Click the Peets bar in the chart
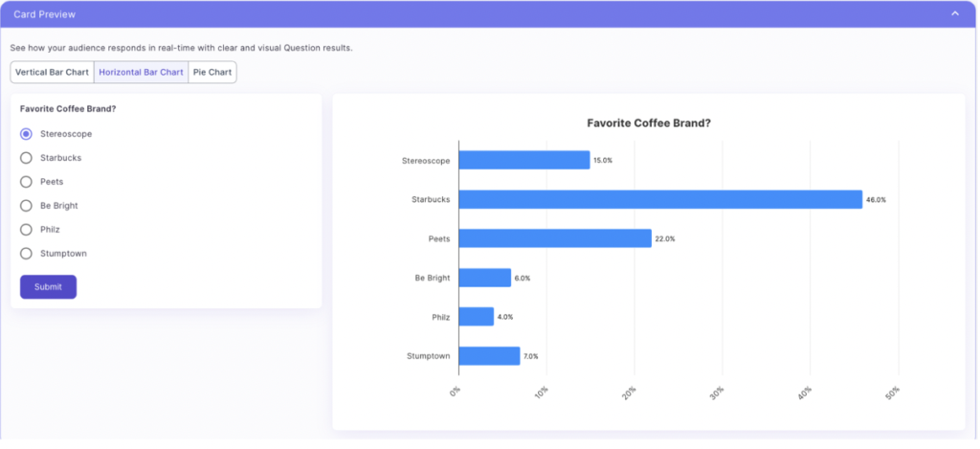Viewport: 980px width, 449px height. tap(555, 238)
